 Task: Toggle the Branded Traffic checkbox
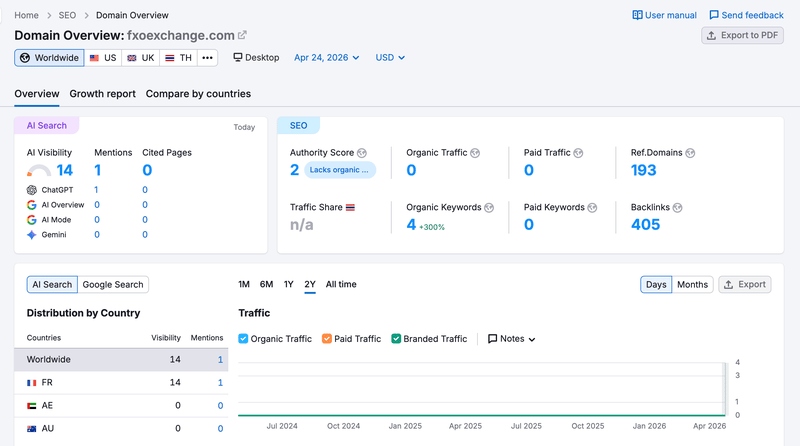396,338
